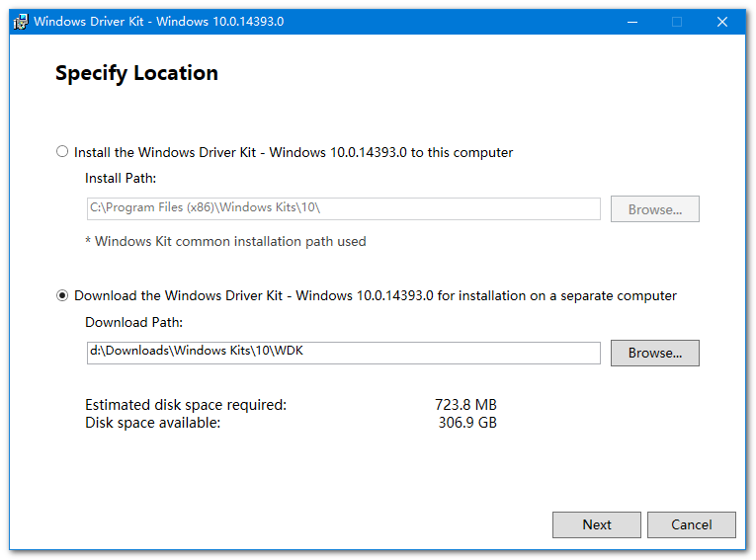Click the 'Download Path:' label
Screen dimensions: 756x560
[x=134, y=322]
